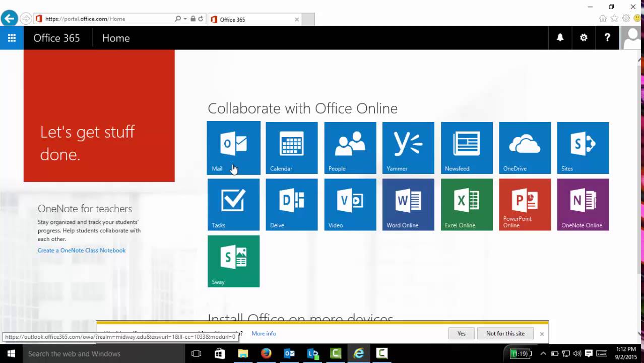
Task: Open the user profile picture menu
Action: [x=632, y=38]
